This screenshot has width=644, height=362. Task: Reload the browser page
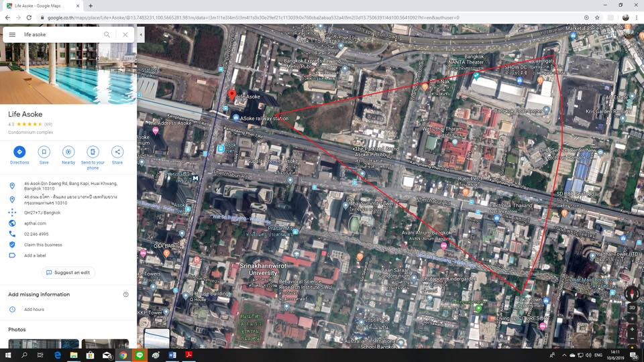[29, 17]
